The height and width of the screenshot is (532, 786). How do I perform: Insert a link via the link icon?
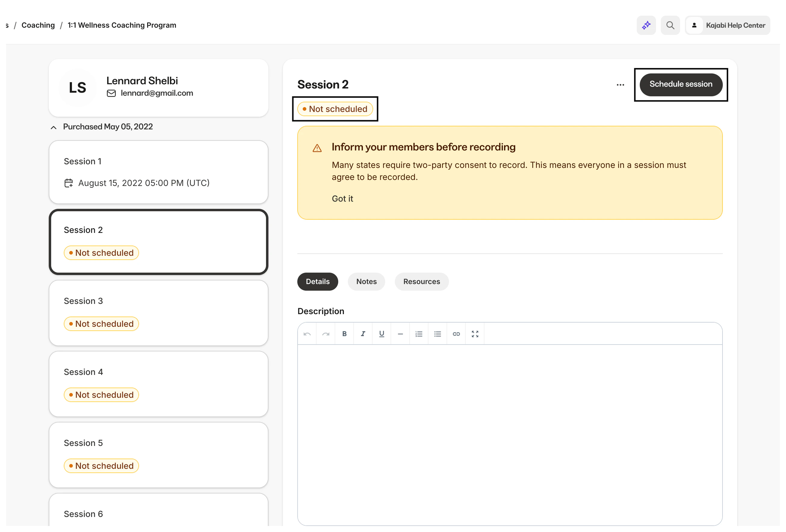tap(456, 334)
